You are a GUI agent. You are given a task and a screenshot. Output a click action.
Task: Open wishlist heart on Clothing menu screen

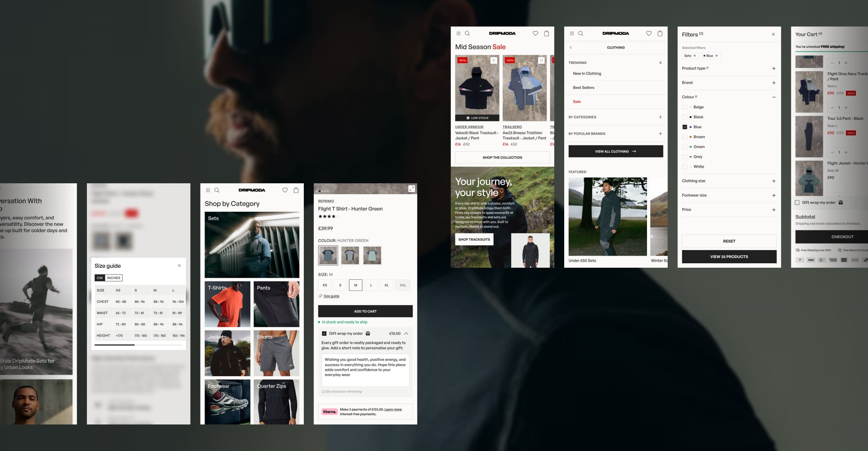pos(649,33)
